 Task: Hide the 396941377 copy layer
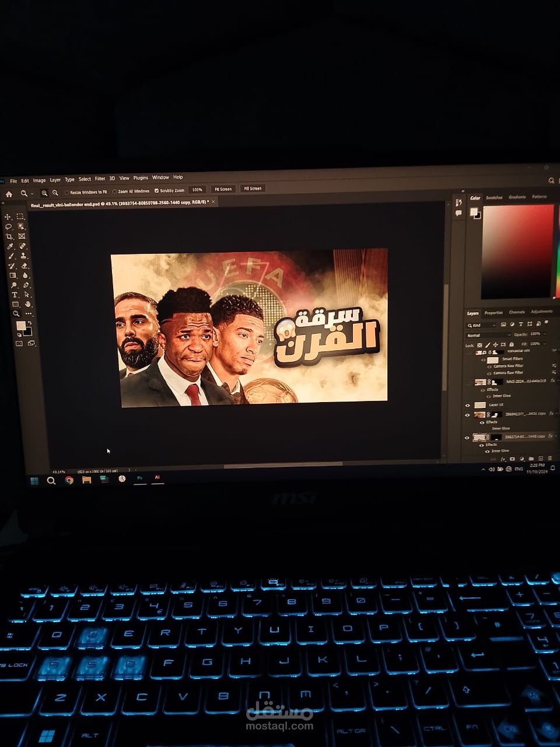(467, 416)
